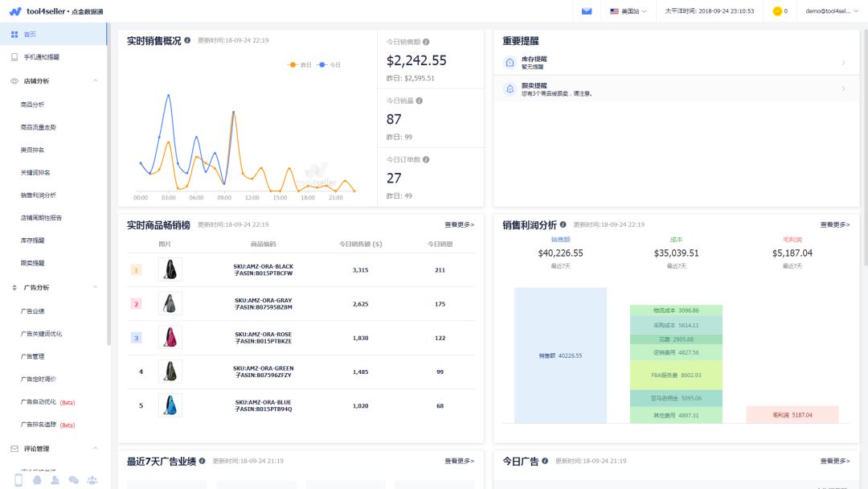Click the mobile phone icon at sidebar bottom
The height and width of the screenshot is (489, 868).
[18, 480]
